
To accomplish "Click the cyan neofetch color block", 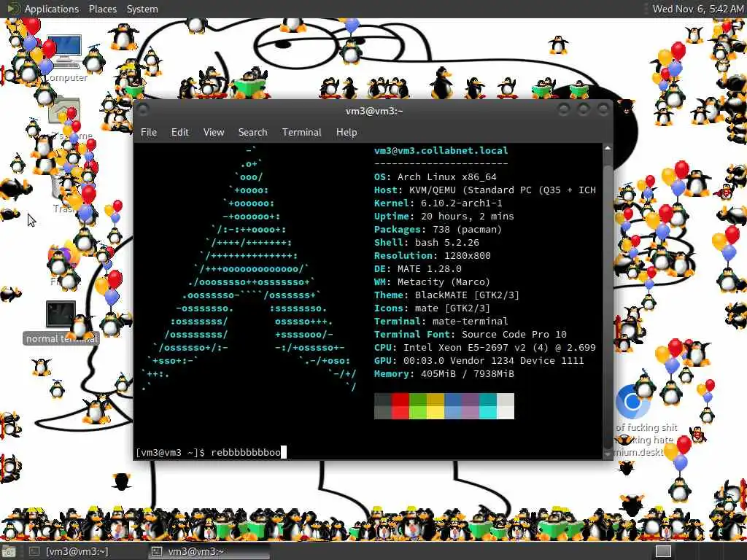I will tap(488, 406).
